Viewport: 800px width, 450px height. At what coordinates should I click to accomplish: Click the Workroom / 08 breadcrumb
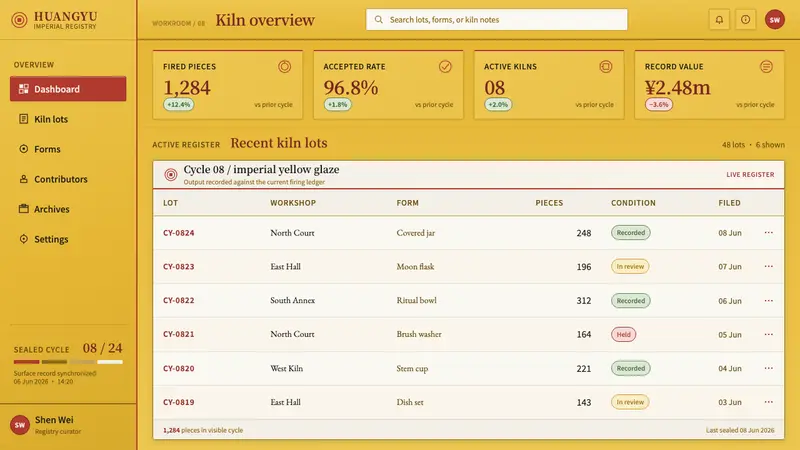click(179, 23)
